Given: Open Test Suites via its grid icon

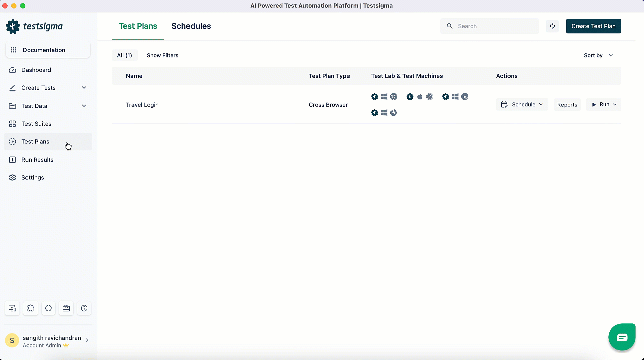Looking at the screenshot, I should pyautogui.click(x=12, y=124).
